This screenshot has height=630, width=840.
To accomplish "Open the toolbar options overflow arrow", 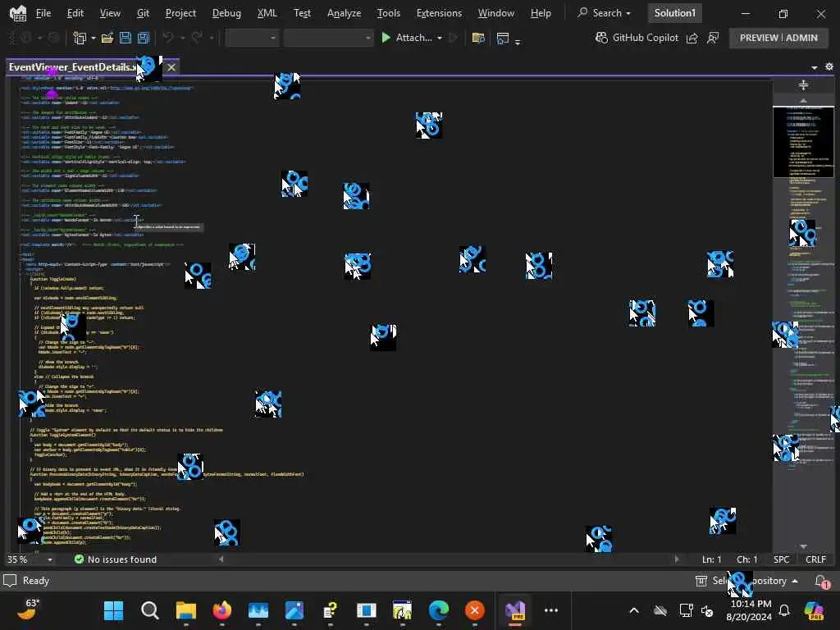I will (x=518, y=41).
